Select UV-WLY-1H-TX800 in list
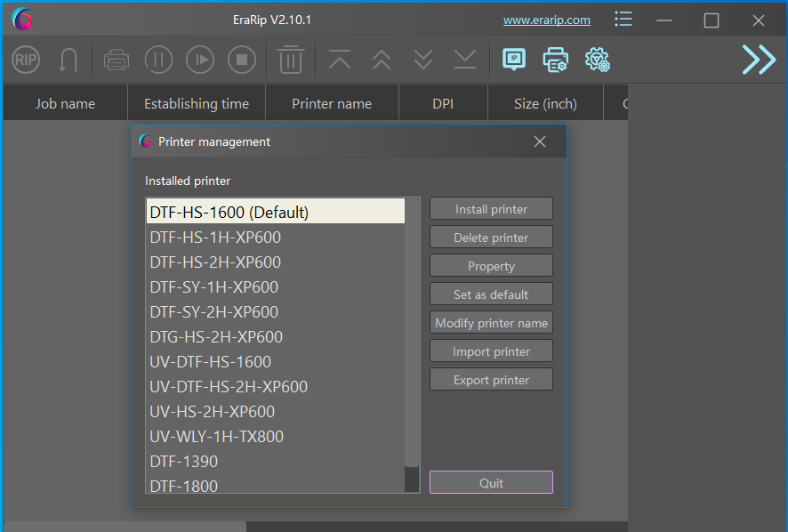 coord(276,436)
